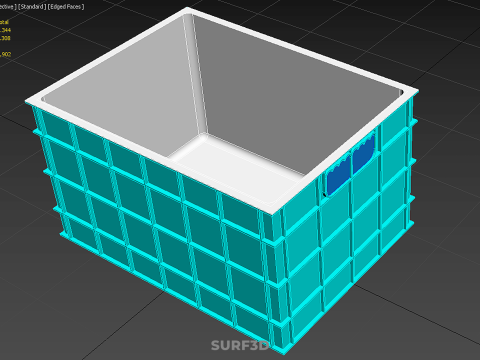Image resolution: width=480 pixels, height=360 pixels.
Task: Open the [Edged Faces] display mode menu
Action: (x=66, y=6)
